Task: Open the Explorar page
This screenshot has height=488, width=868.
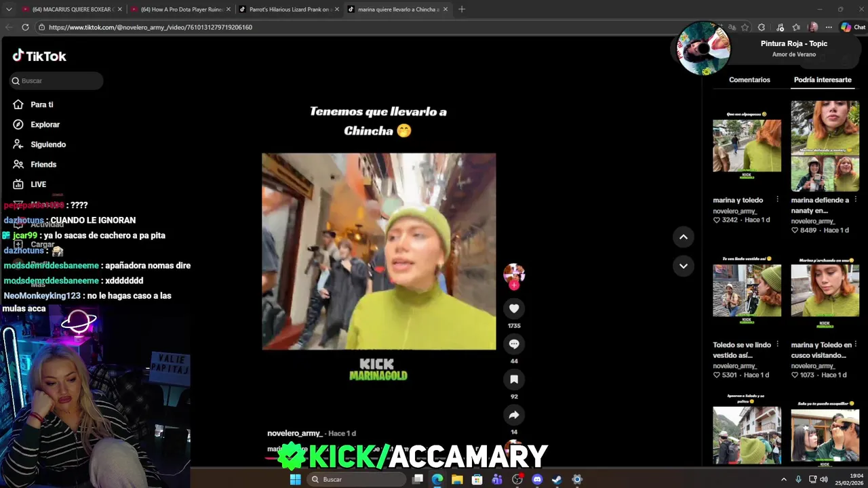Action: [x=37, y=125]
